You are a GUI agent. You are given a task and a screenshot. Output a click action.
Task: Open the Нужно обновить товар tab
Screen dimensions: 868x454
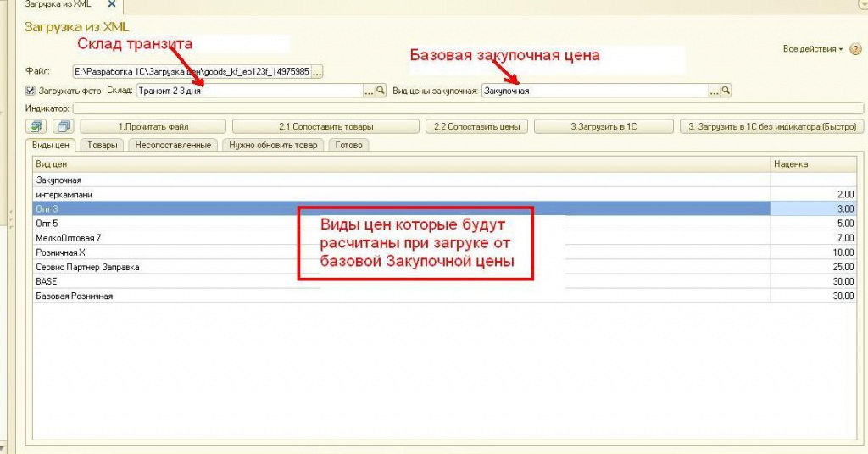[273, 145]
